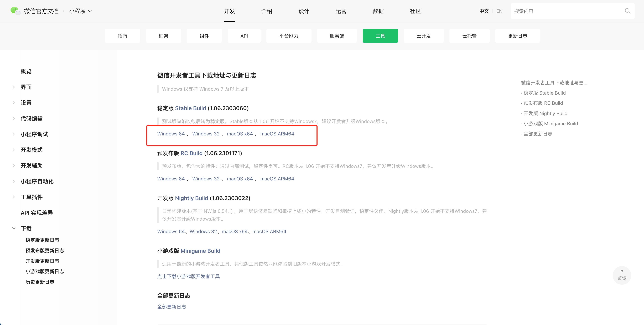This screenshot has height=325, width=644.
Task: Open 稳定版更新日志 in the sidebar
Action: 42,240
